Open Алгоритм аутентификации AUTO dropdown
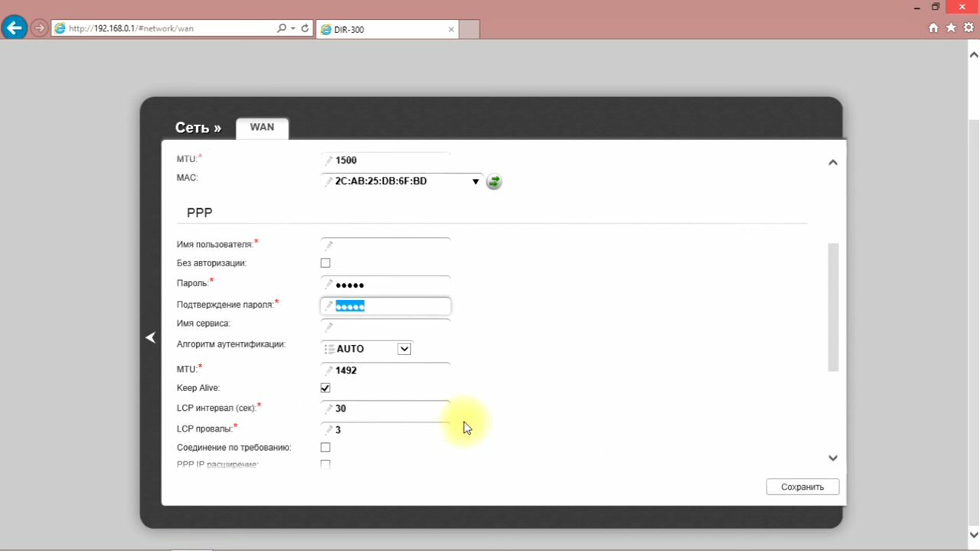 (x=367, y=349)
